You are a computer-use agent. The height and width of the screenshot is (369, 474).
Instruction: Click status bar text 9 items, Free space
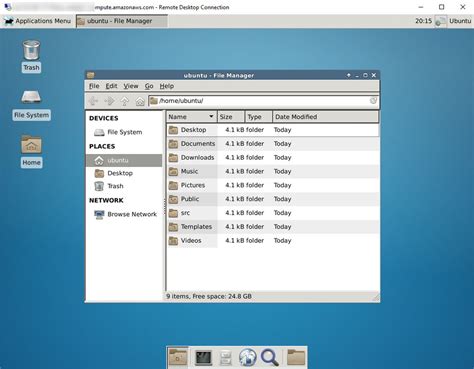(209, 296)
